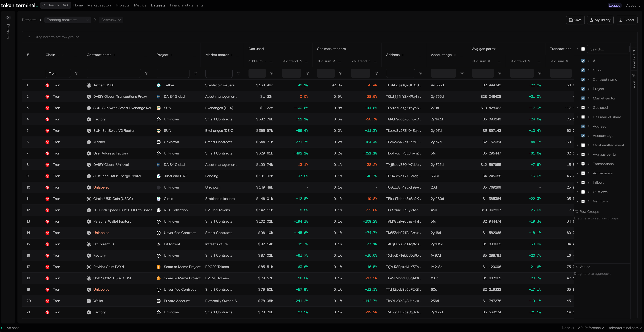Open the Overview dropdown in the breadcrumb
Screen dimensions: 644x332
tap(111, 20)
